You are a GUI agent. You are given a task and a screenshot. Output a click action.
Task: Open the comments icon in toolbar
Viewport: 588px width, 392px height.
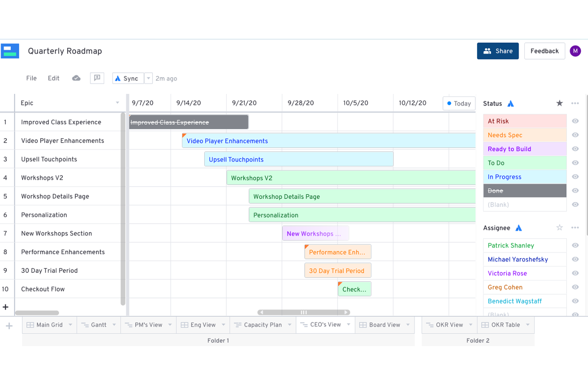(97, 78)
